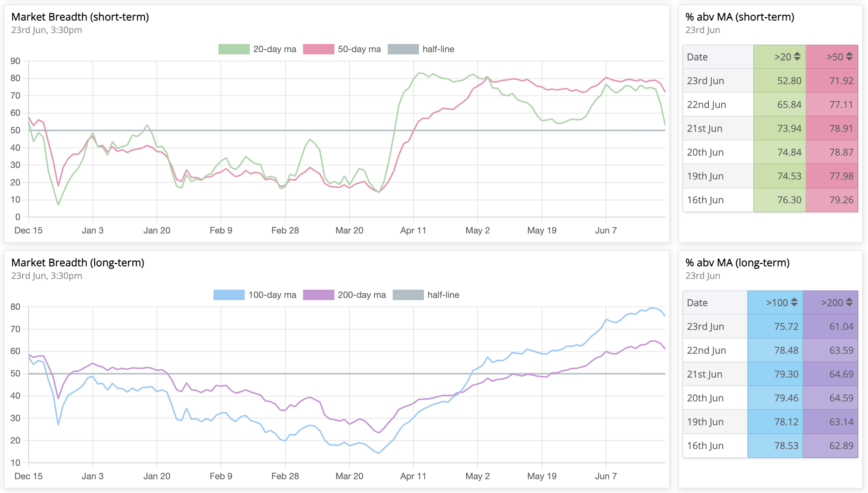
Task: Click the Market Breadth (short-term) title
Action: click(x=80, y=17)
